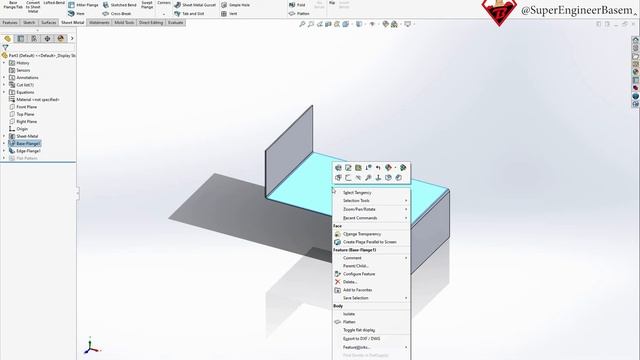Open the DimXpertManager tab
The height and width of the screenshot is (360, 640).
point(47,38)
